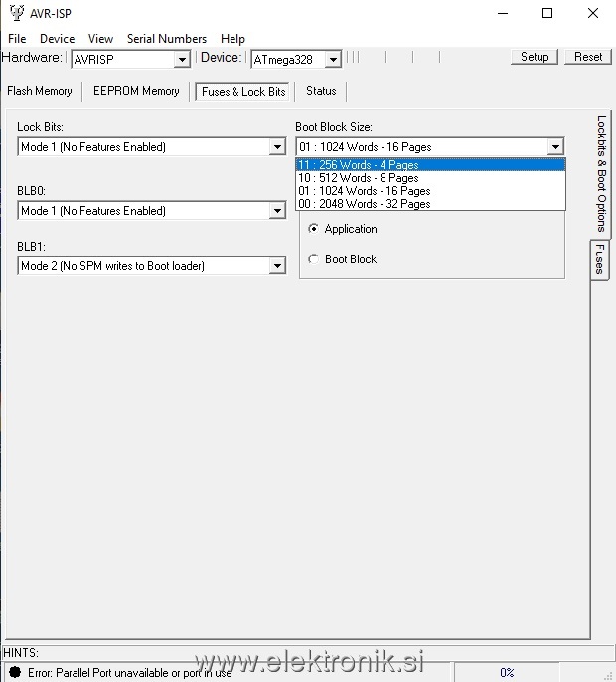This screenshot has height=682, width=616.
Task: Close the AVR-ISP window
Action: click(x=593, y=13)
